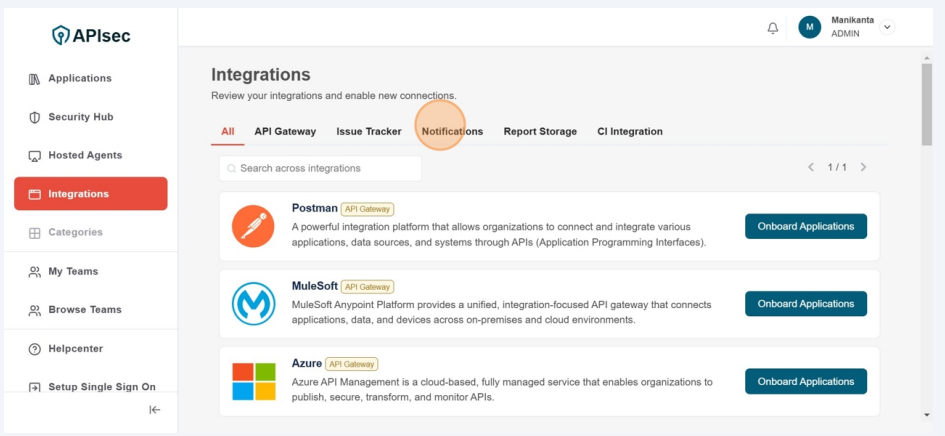Image resolution: width=945 pixels, height=436 pixels.
Task: Click the MuleSoft logo icon
Action: point(253,304)
